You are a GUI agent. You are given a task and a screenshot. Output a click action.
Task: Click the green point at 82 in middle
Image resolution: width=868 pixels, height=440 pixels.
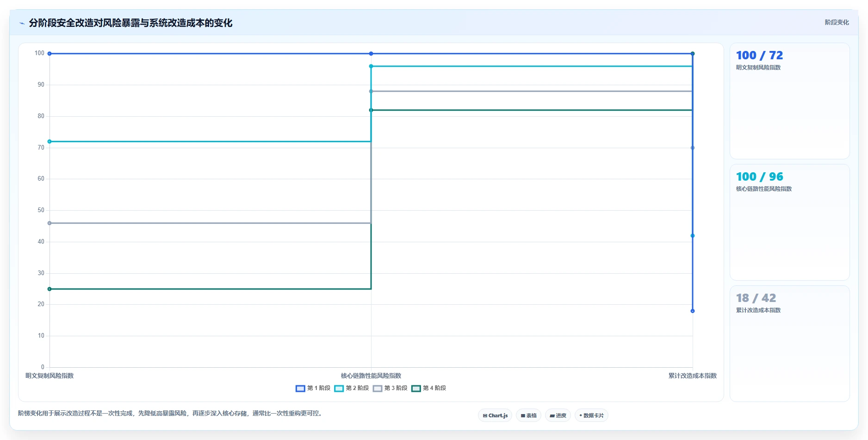(x=371, y=110)
